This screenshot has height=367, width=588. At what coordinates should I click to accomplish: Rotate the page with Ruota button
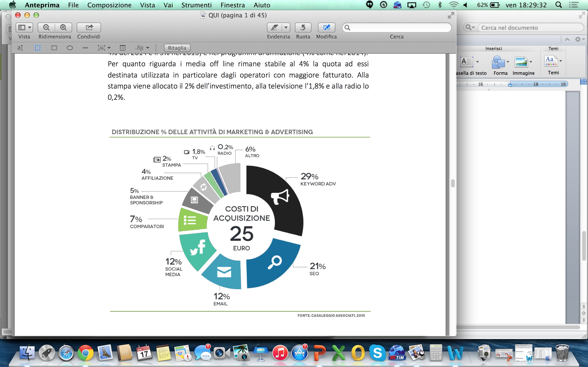coord(303,28)
